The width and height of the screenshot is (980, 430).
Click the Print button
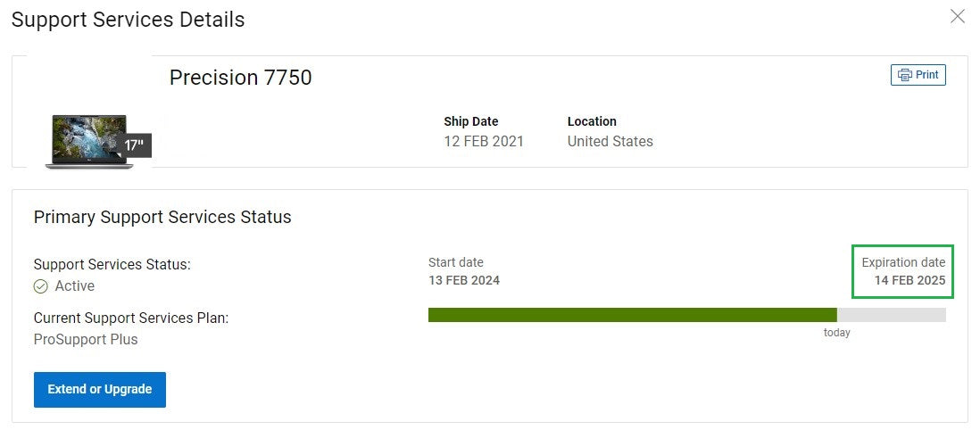pyautogui.click(x=918, y=75)
